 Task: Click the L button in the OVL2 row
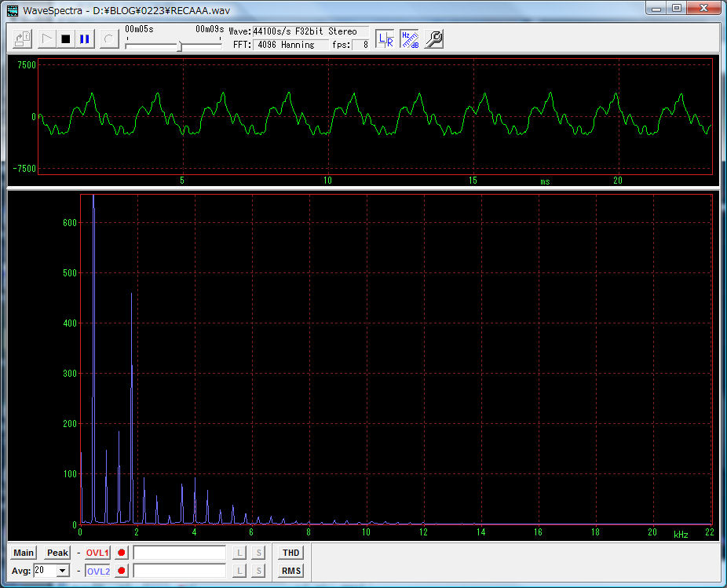click(239, 571)
